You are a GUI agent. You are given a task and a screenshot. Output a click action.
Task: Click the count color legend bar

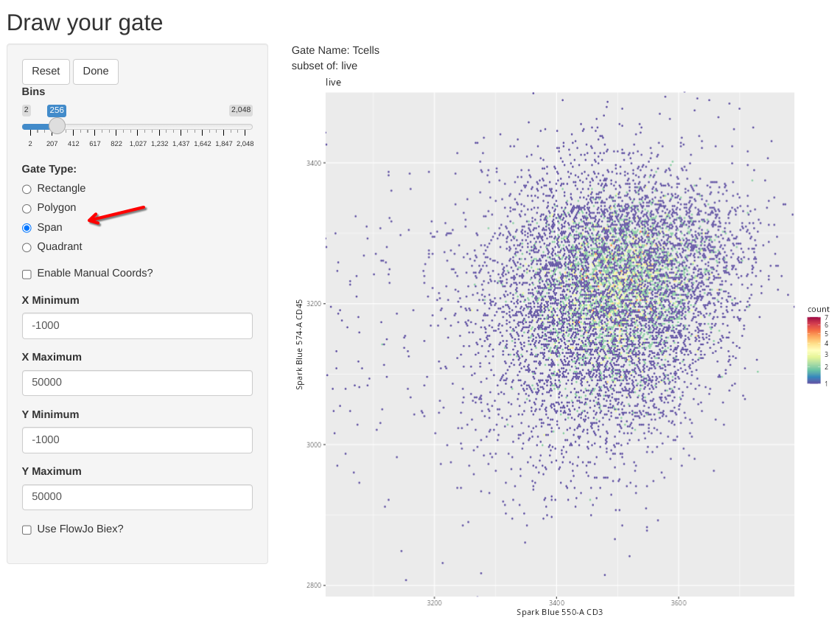(813, 350)
